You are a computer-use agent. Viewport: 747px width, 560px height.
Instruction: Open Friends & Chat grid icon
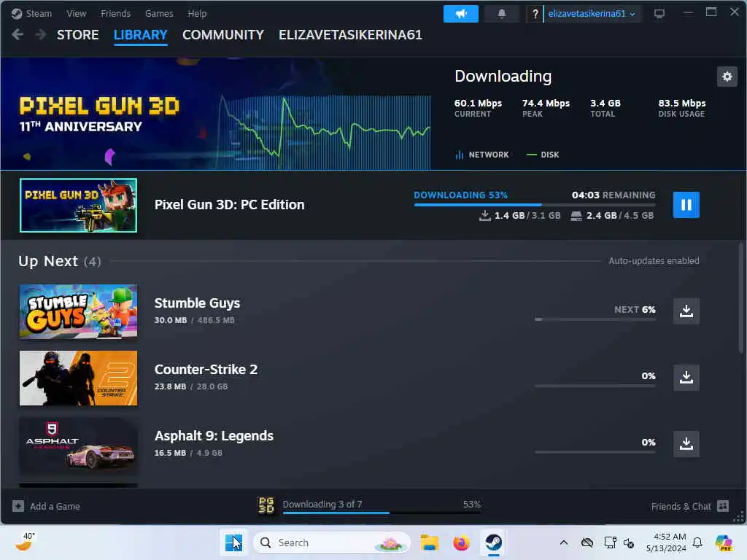723,506
